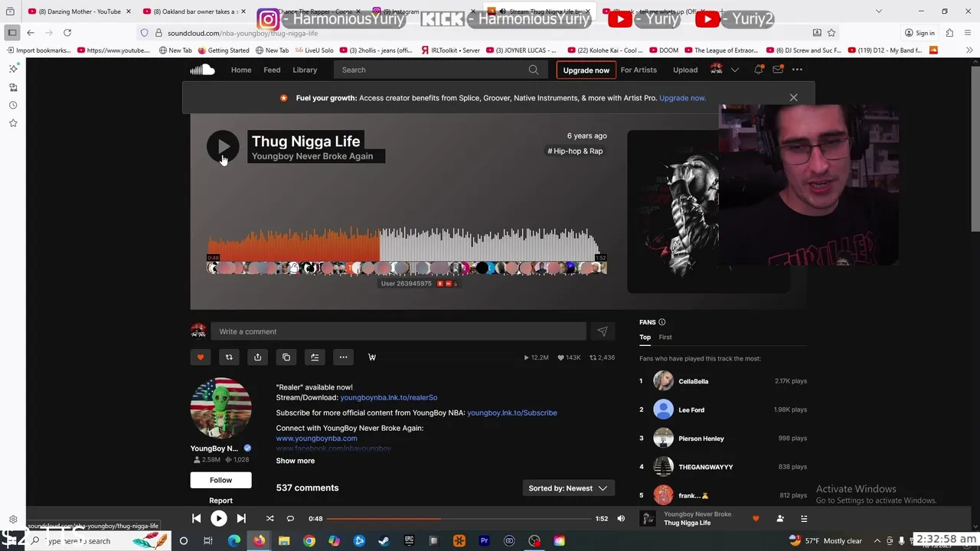Viewport: 980px width, 551px height.
Task: Open the YoungBoy green-mask profile picture
Action: click(220, 409)
